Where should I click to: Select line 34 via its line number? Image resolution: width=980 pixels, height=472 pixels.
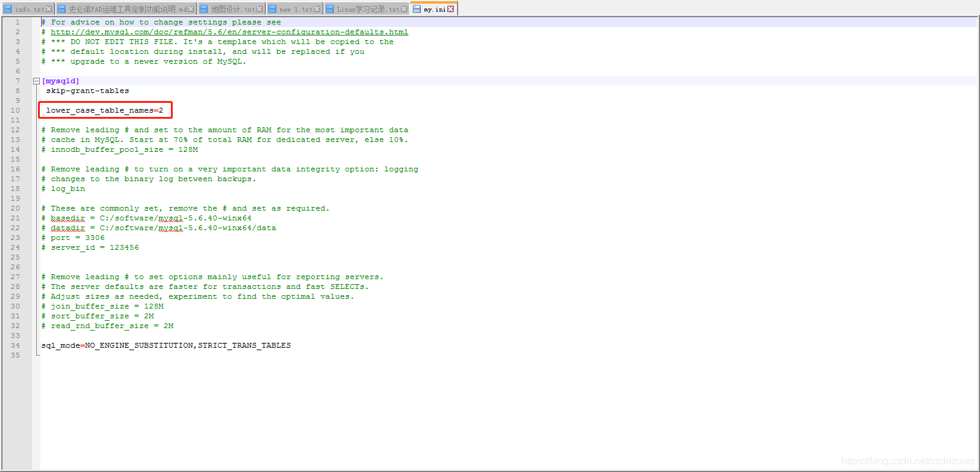pyautogui.click(x=15, y=345)
